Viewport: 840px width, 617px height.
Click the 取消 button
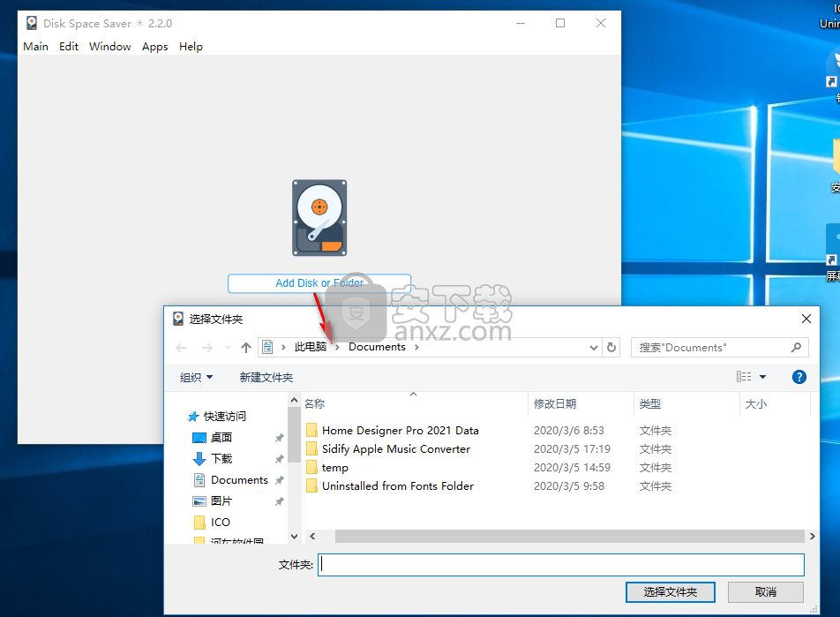[x=766, y=591]
